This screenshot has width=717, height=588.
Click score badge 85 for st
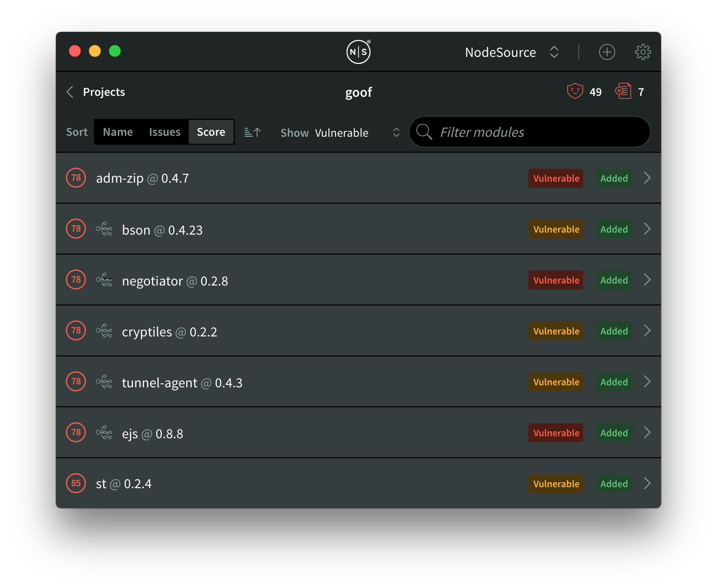76,483
